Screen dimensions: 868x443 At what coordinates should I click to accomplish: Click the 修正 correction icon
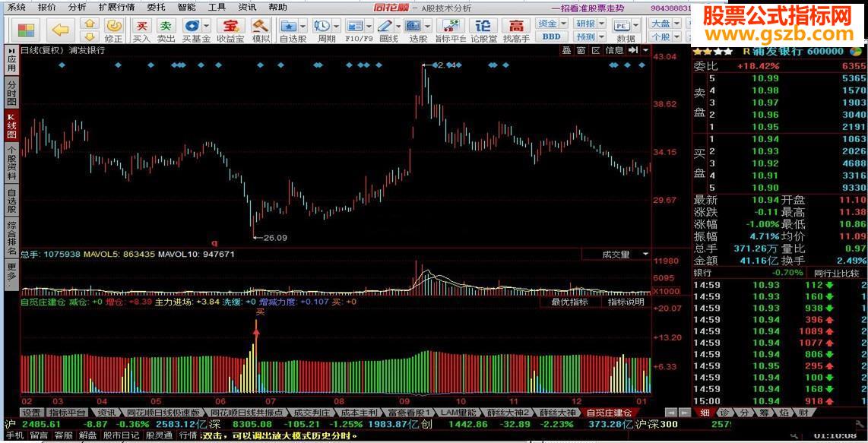113,30
